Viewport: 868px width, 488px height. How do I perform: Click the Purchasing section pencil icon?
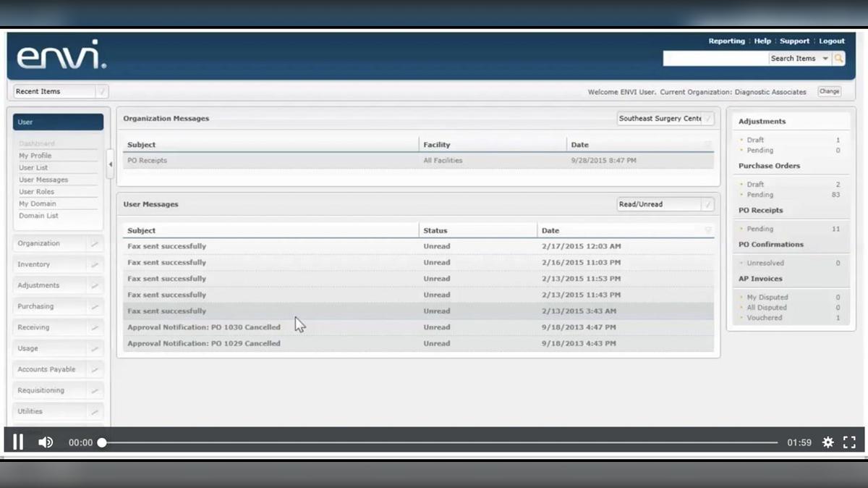(94, 306)
